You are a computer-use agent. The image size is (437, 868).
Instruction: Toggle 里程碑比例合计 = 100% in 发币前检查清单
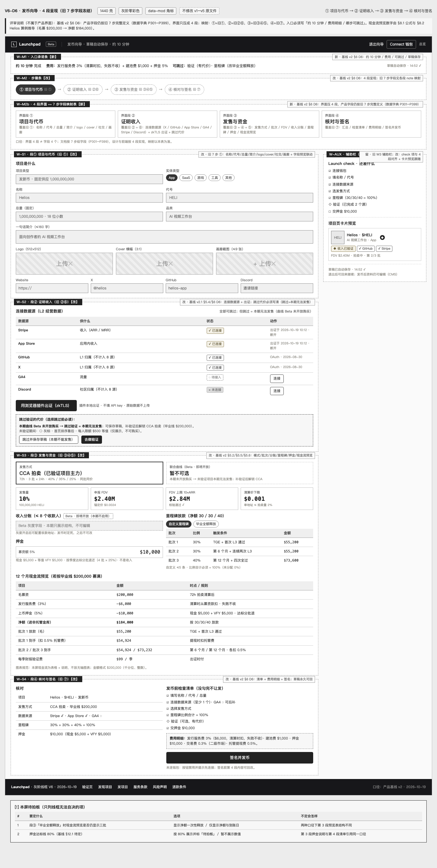[x=168, y=715]
